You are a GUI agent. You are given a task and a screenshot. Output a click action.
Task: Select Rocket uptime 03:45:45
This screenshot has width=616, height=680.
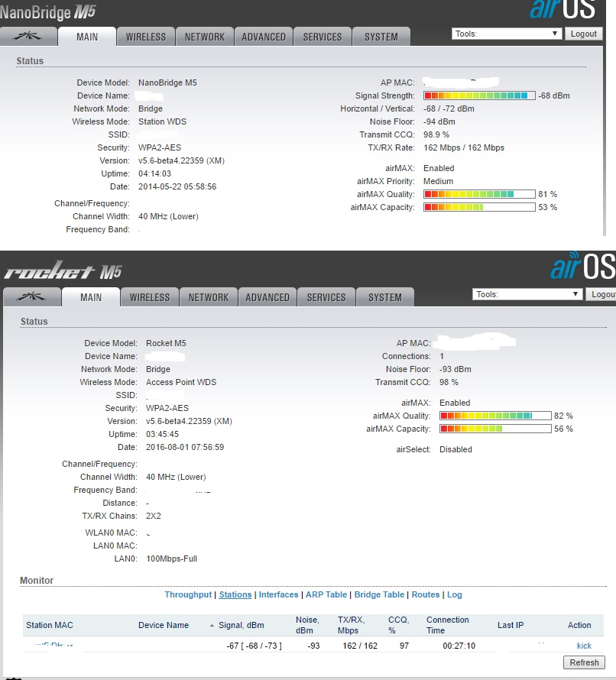[162, 434]
